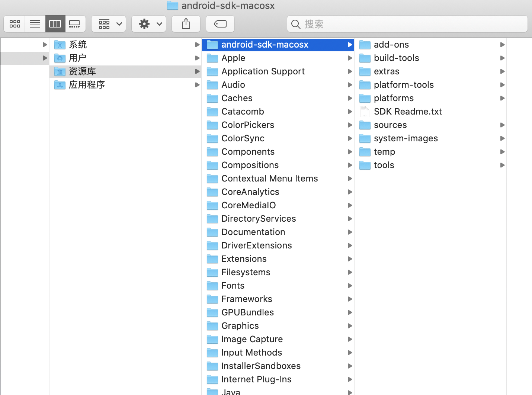Click the InstallerSandboxes folder icon
Viewport: 532px width, 395px height.
(x=212, y=366)
